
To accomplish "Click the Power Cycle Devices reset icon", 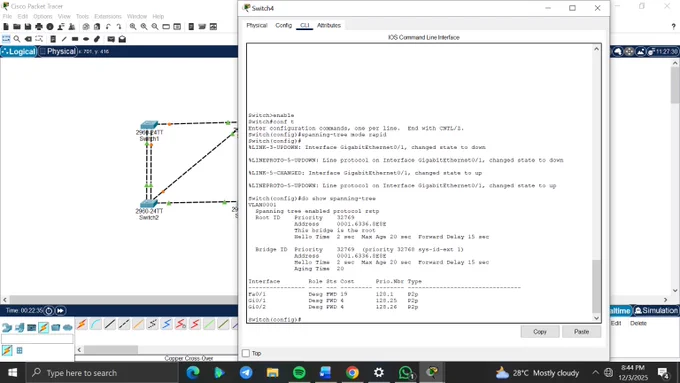I will 49,311.
